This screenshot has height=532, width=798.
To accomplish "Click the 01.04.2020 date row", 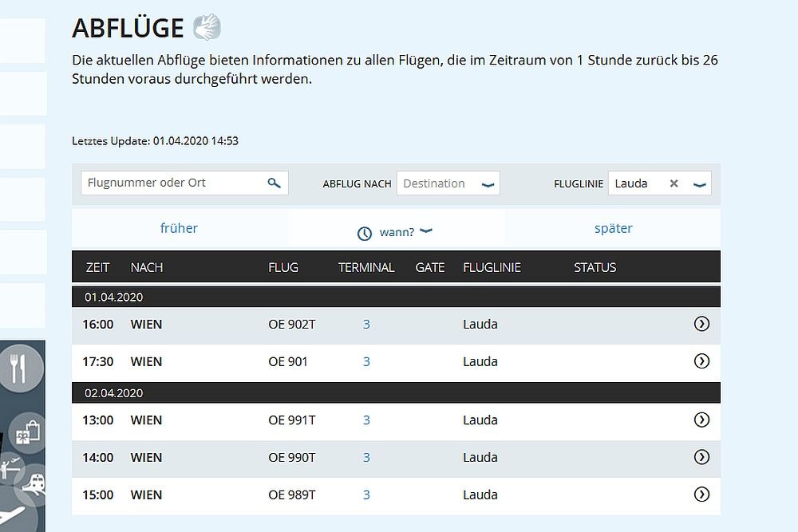I will point(396,297).
